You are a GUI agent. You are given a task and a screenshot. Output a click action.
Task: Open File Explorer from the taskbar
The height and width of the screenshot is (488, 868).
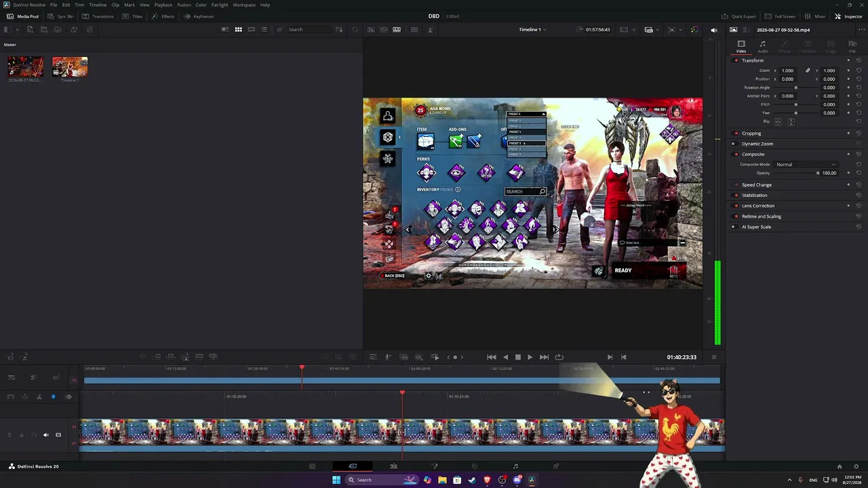pyautogui.click(x=442, y=480)
